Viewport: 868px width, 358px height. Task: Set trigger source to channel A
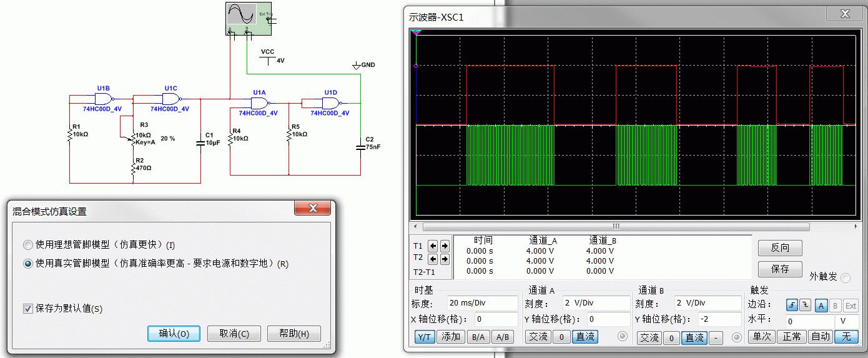pyautogui.click(x=822, y=305)
